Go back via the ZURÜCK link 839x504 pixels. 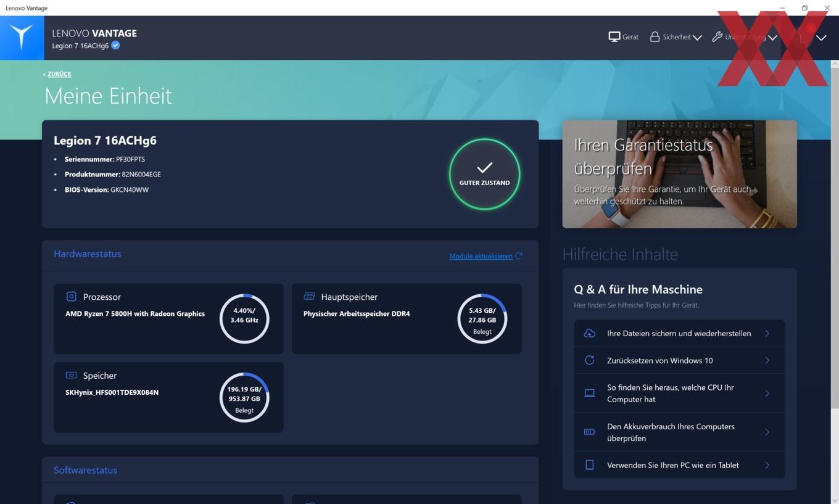(x=59, y=74)
